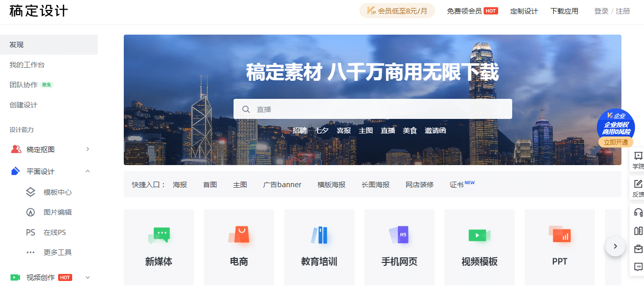Viewport: 644px width, 287px height.
Task: Expand the 视频创作 dropdown chevron
Action: pyautogui.click(x=88, y=277)
